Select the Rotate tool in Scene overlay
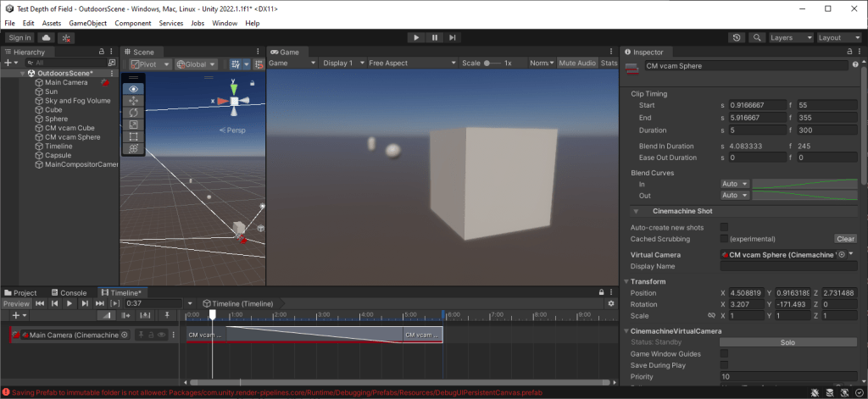This screenshot has height=399, width=868. (x=133, y=112)
